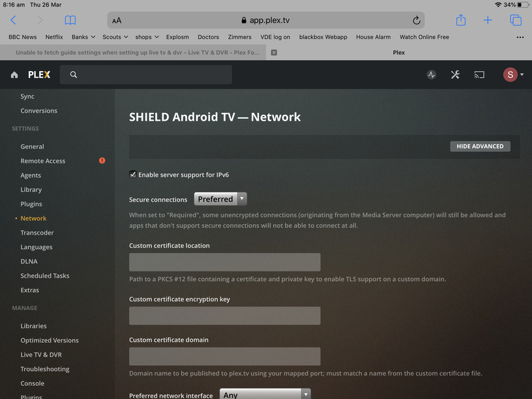Open DLNA settings
The height and width of the screenshot is (399, 532).
point(29,261)
